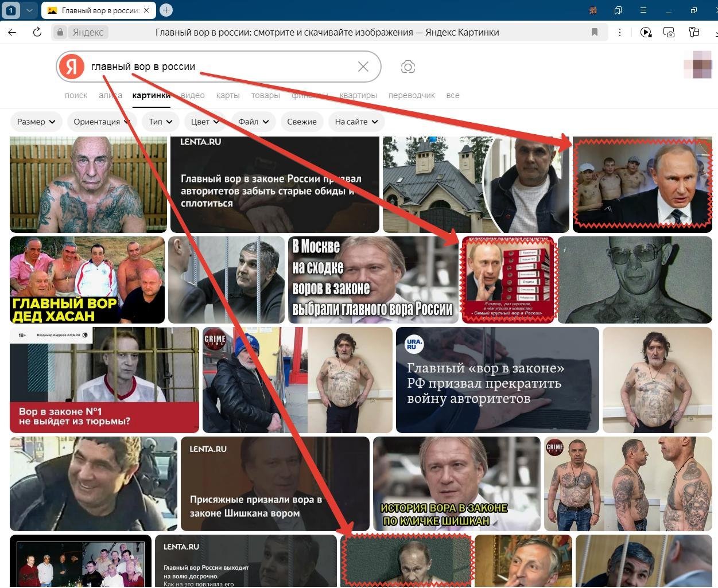Open the three-dot page options menu
The height and width of the screenshot is (588, 718).
click(x=619, y=32)
